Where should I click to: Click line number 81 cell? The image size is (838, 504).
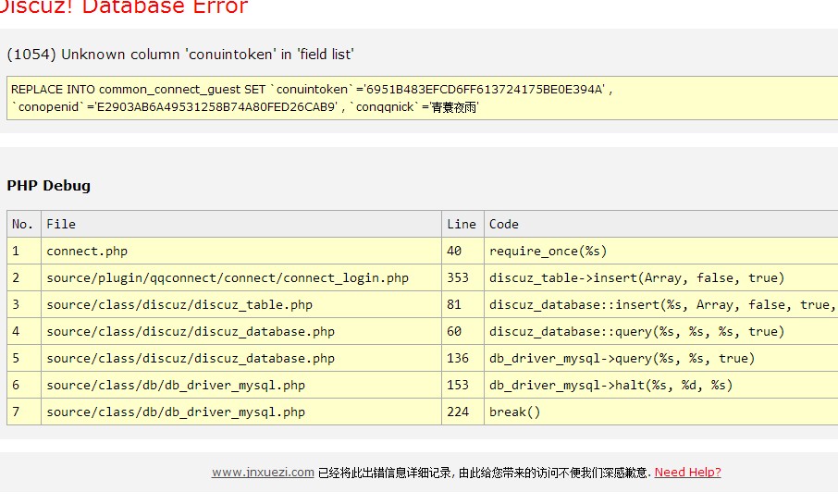coord(462,304)
